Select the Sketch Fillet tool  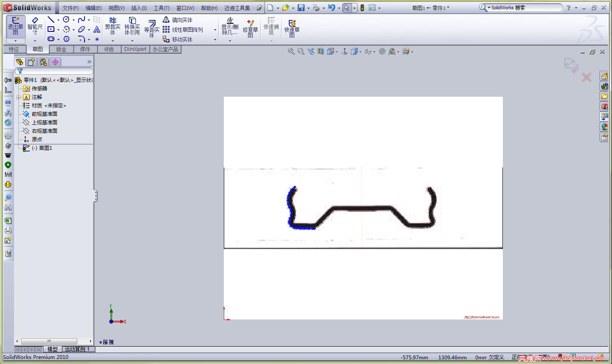click(82, 39)
